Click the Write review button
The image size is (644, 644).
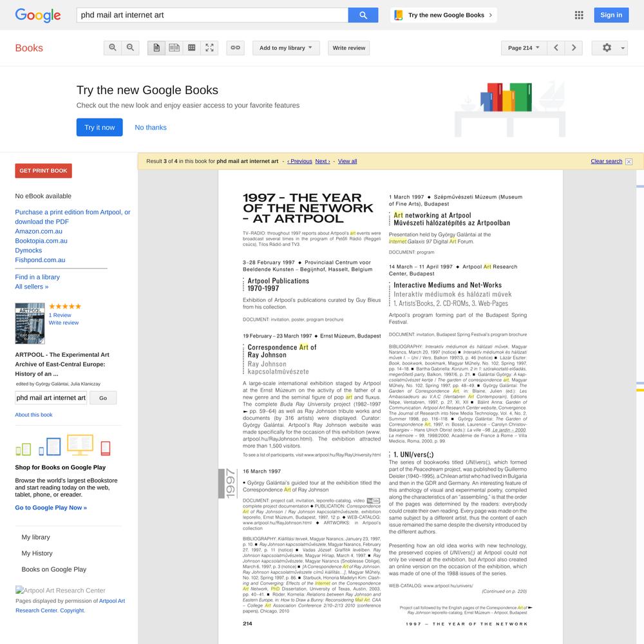click(348, 48)
